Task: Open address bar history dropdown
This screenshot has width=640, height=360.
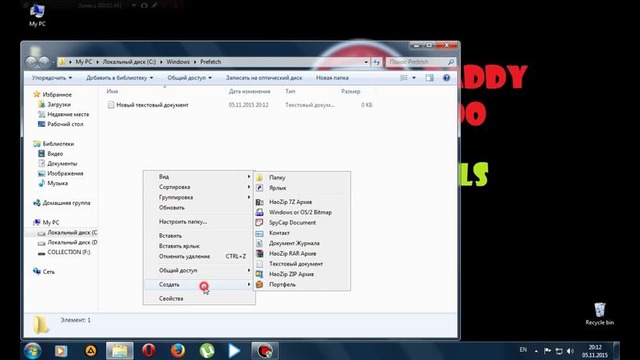Action: coord(366,62)
